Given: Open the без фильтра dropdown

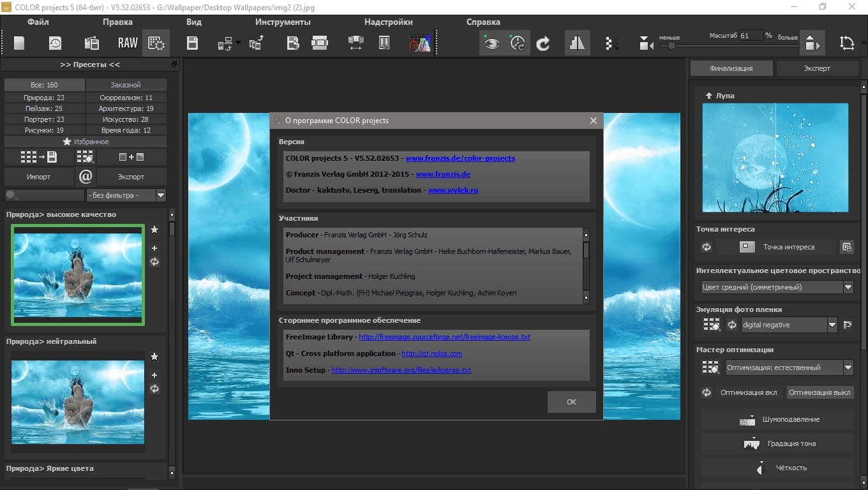Looking at the screenshot, I should click(126, 195).
